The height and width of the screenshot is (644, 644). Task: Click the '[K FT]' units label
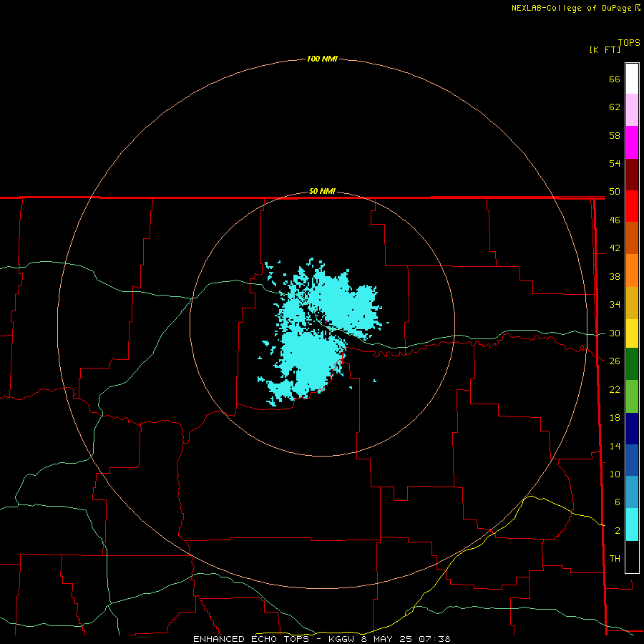point(605,49)
